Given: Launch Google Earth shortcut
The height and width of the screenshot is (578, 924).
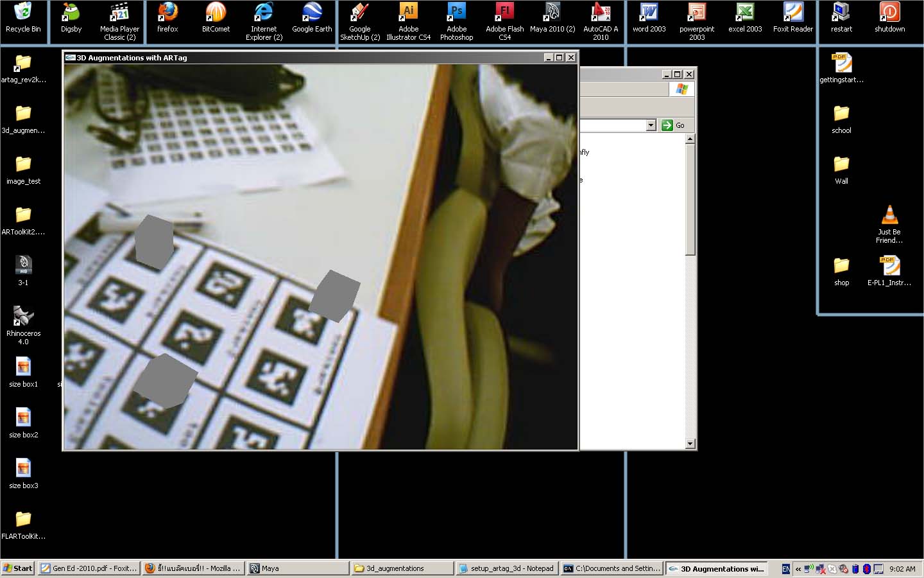Looking at the screenshot, I should [312, 13].
